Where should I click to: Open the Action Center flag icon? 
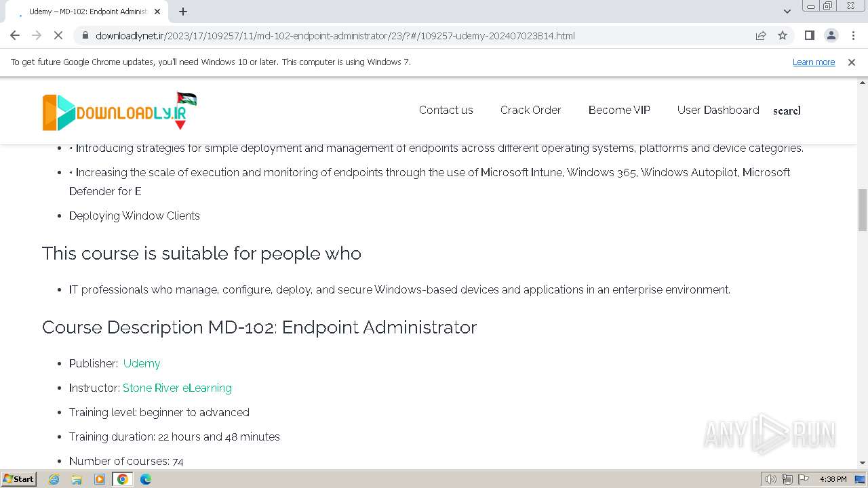point(804,479)
